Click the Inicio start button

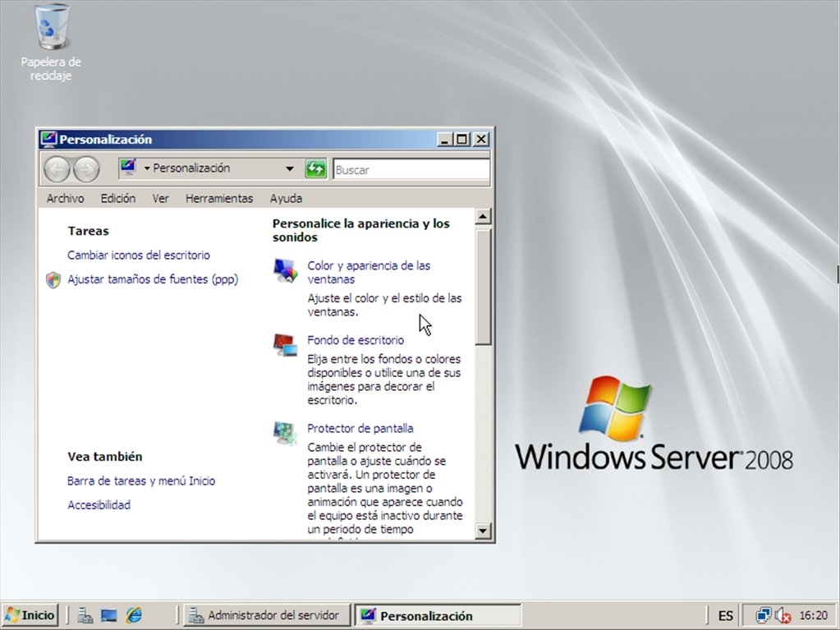point(30,615)
